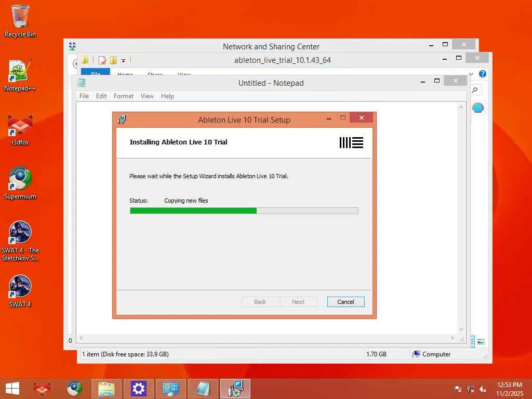The height and width of the screenshot is (399, 532).
Task: Click the folder icon in Explorer title bar
Action: 85,60
